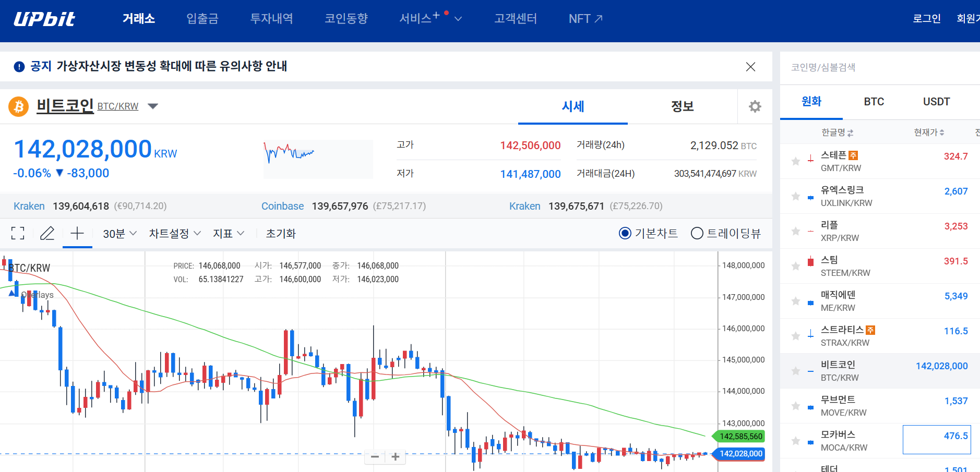Screen dimensions: 980x472
Task: Select the crosshair cursor tool
Action: click(77, 233)
